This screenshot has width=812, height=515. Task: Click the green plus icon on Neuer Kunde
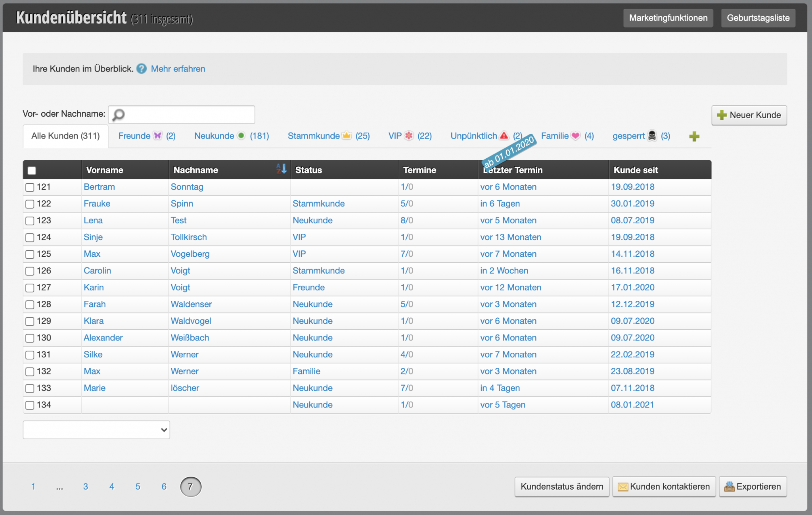(x=722, y=115)
